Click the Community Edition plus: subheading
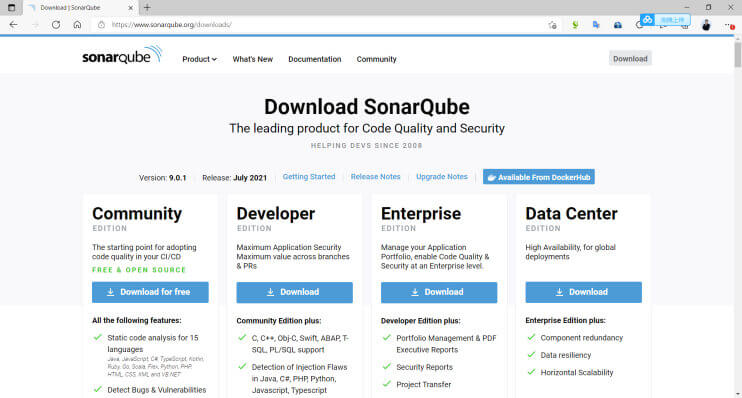This screenshot has width=742, height=398. (x=279, y=321)
